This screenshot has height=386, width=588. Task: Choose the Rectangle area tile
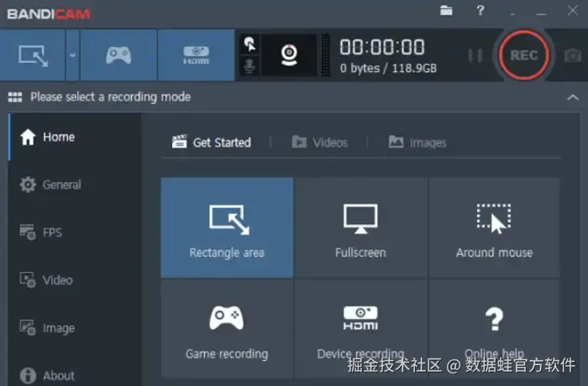coord(228,228)
